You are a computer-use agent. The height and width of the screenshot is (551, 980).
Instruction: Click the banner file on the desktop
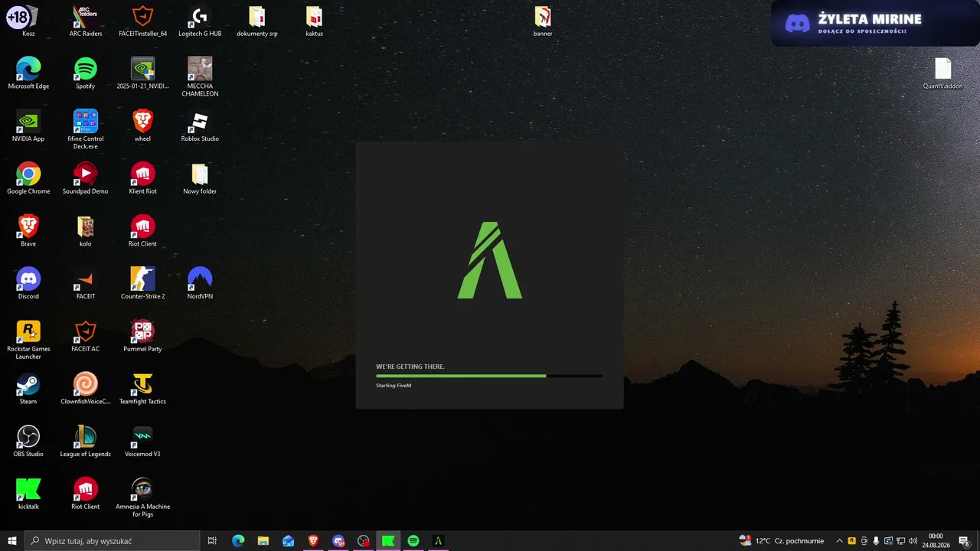click(x=543, y=21)
